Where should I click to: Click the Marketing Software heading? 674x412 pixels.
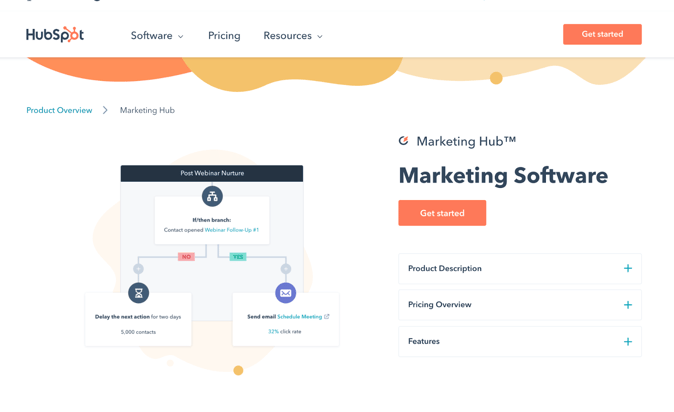pyautogui.click(x=503, y=175)
